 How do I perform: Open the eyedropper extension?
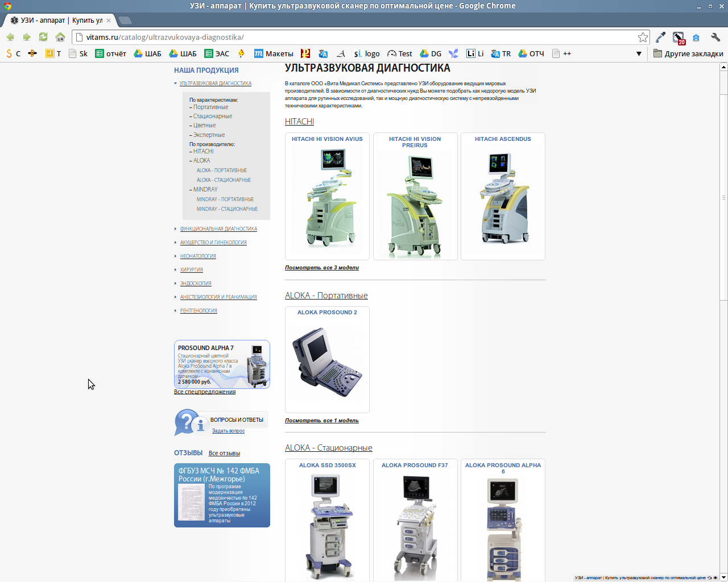click(x=660, y=38)
